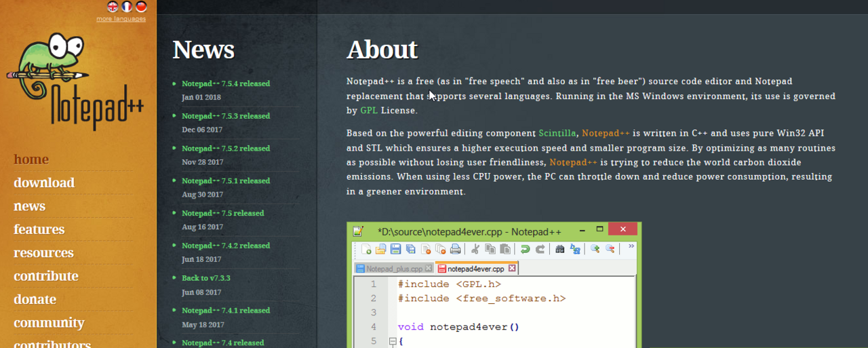Go to features in the left navigation
The width and height of the screenshot is (868, 348).
click(39, 229)
